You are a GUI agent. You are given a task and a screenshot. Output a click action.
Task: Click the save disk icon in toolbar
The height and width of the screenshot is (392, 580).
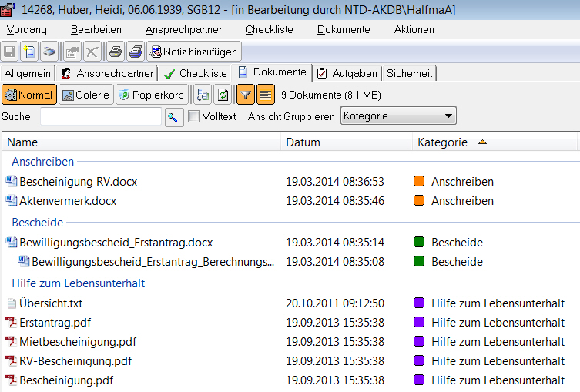(10, 52)
